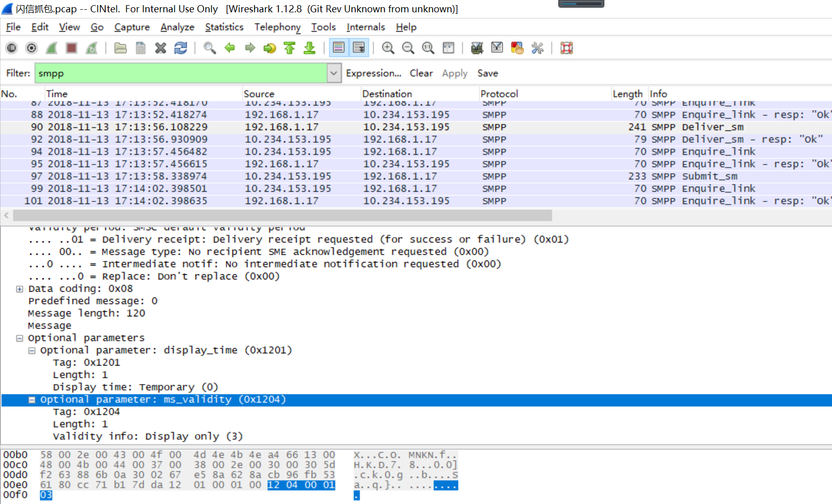
Task: Sort by the Source column header
Action: pos(301,94)
